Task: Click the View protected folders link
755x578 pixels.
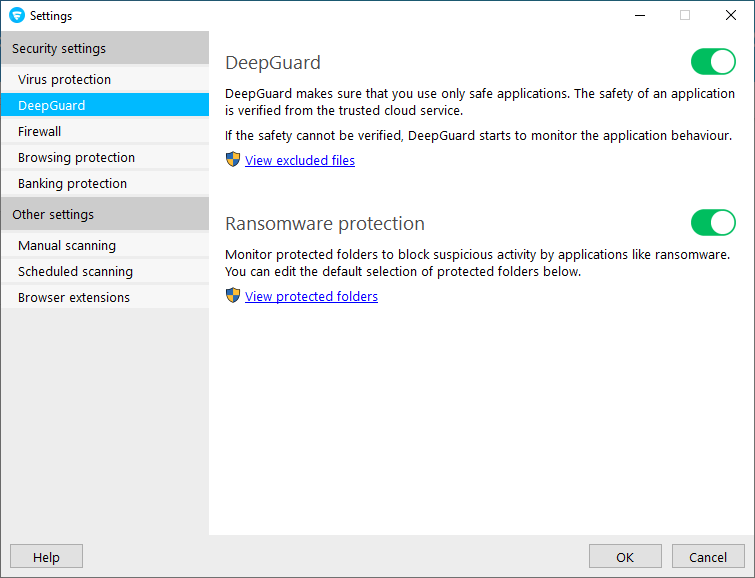Action: pos(311,296)
